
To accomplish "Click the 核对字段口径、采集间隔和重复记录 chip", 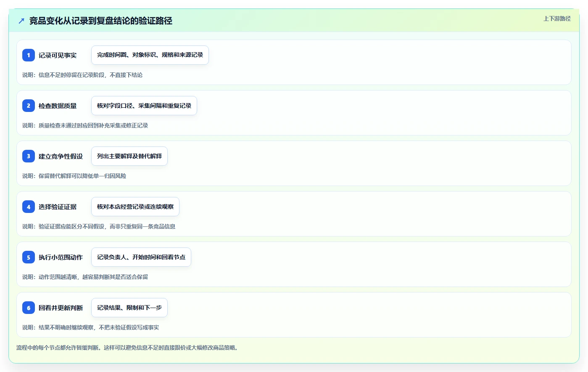I will (144, 106).
